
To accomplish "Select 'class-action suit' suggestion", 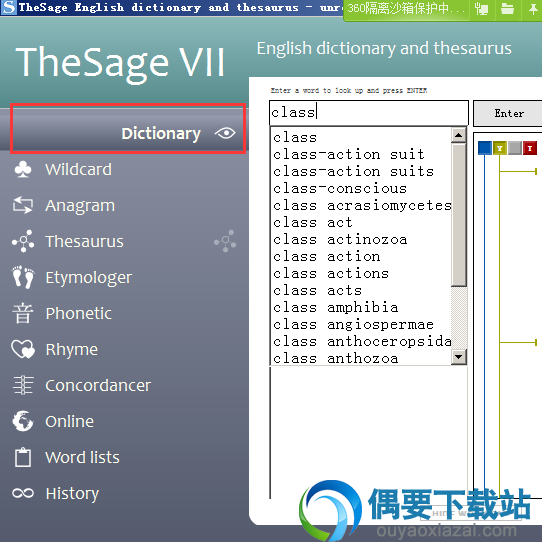I will 361,154.
